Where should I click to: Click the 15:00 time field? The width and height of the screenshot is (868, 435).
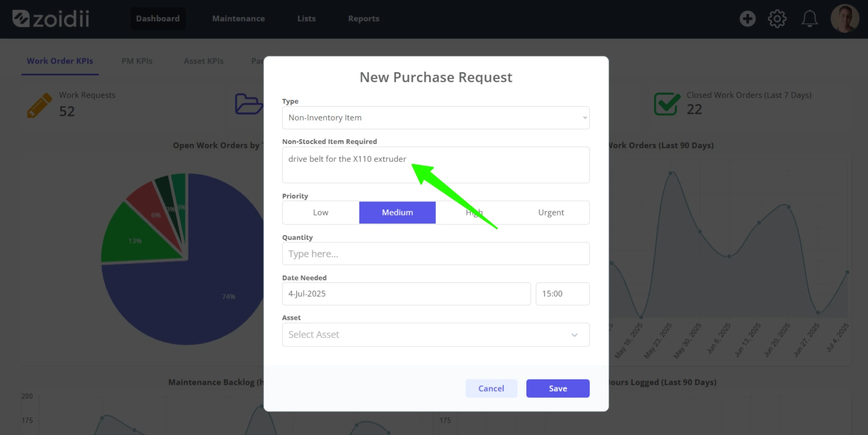(x=563, y=294)
